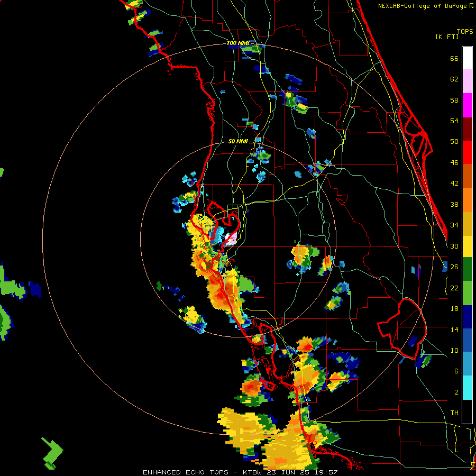Viewport: 476px width, 476px height.
Task: Select the light green legend swatch
Action: click(467, 293)
